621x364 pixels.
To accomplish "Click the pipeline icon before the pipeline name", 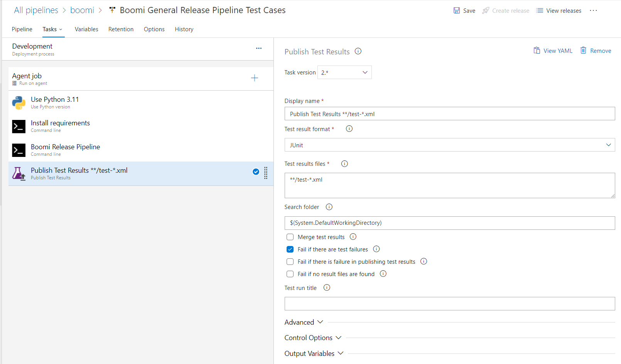I will (112, 10).
